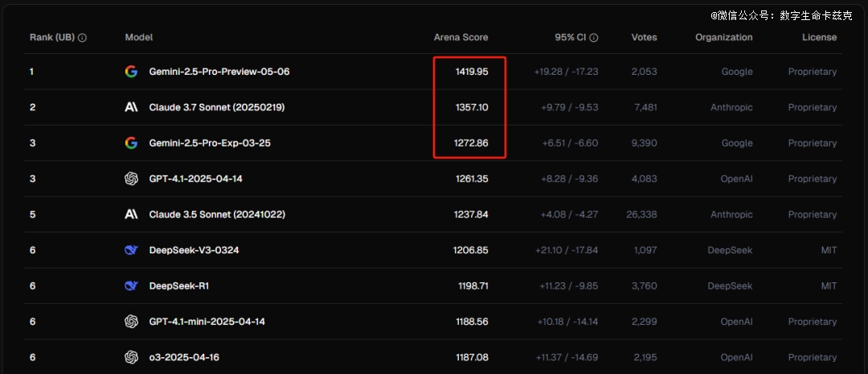Open the Gemini-2.5-Pro-Preview-05-06 model link
868x374 pixels.
tap(219, 72)
